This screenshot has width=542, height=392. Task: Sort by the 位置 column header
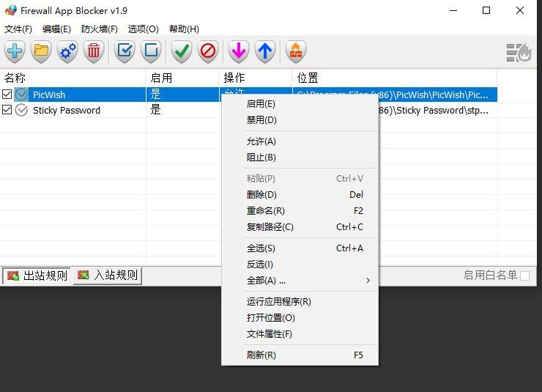(395, 78)
